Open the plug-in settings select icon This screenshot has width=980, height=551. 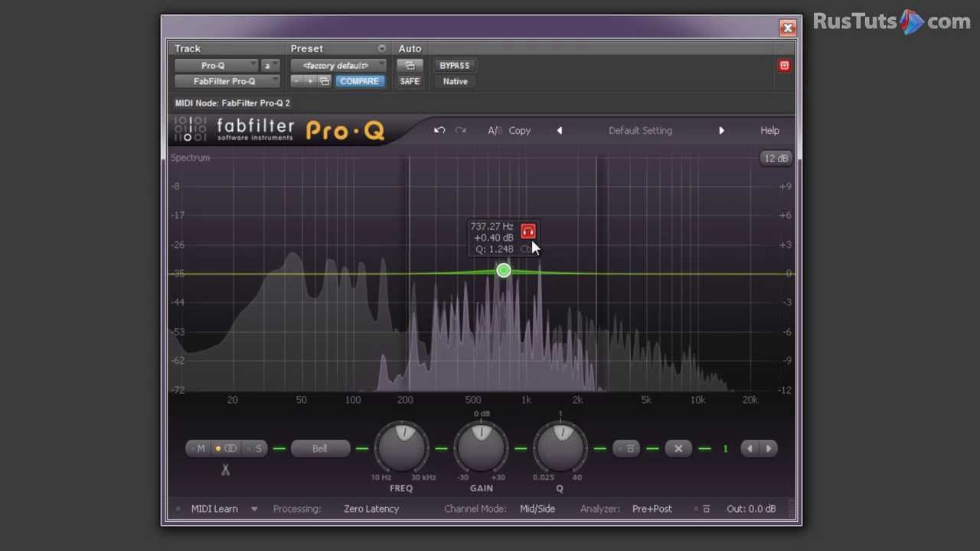coord(324,81)
